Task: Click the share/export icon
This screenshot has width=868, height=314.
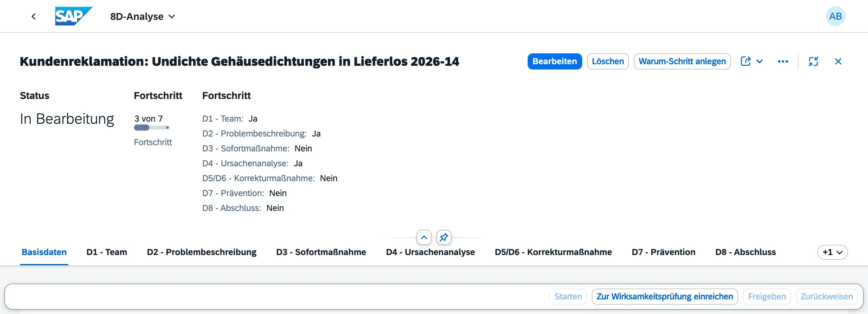Action: pos(745,61)
